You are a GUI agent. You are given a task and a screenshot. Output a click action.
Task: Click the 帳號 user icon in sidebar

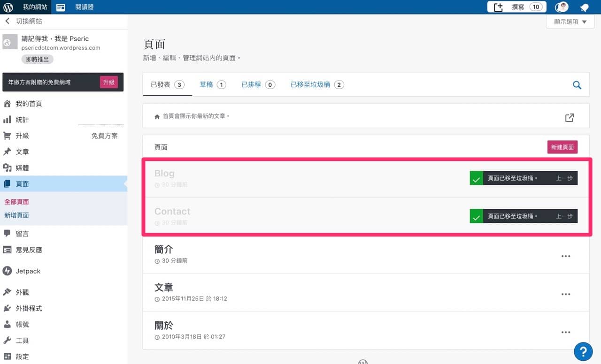click(7, 324)
